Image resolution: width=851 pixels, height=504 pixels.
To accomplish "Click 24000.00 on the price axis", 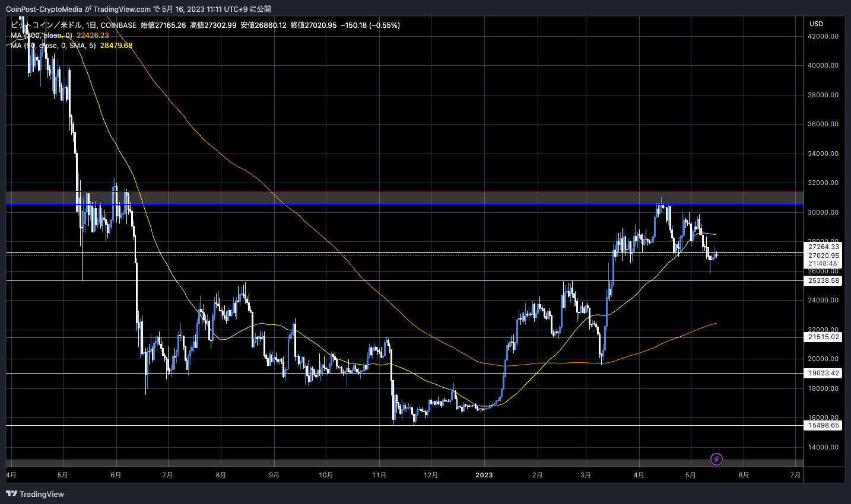I will [x=824, y=300].
